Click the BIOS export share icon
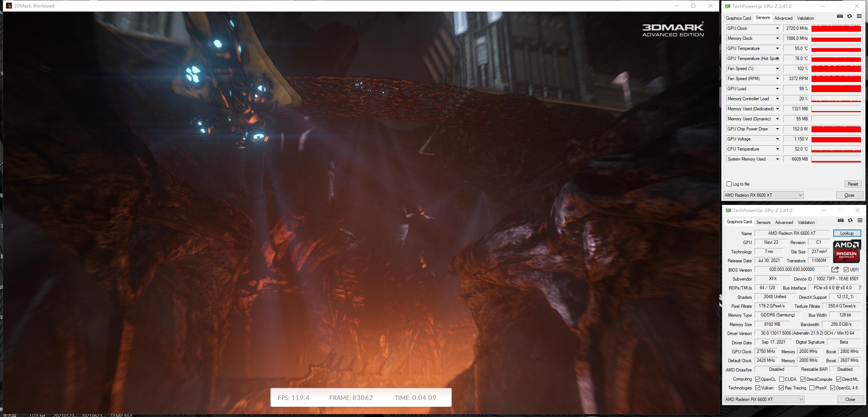The width and height of the screenshot is (868, 417). pyautogui.click(x=835, y=269)
